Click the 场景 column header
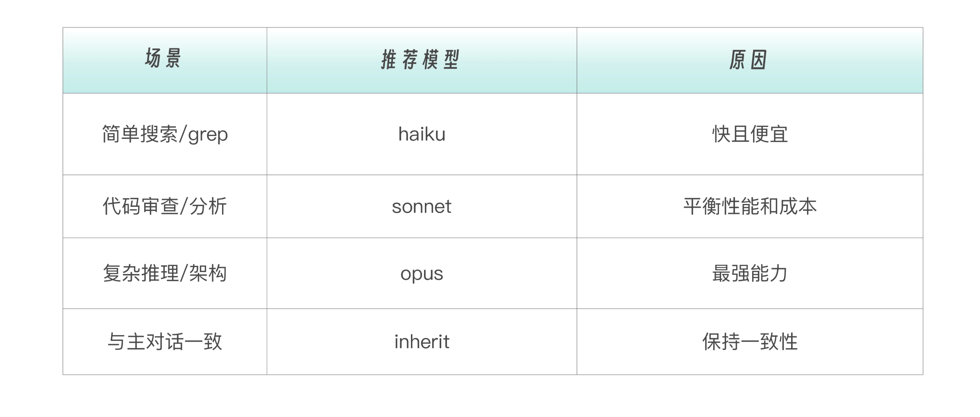The image size is (980, 417). 163,58
